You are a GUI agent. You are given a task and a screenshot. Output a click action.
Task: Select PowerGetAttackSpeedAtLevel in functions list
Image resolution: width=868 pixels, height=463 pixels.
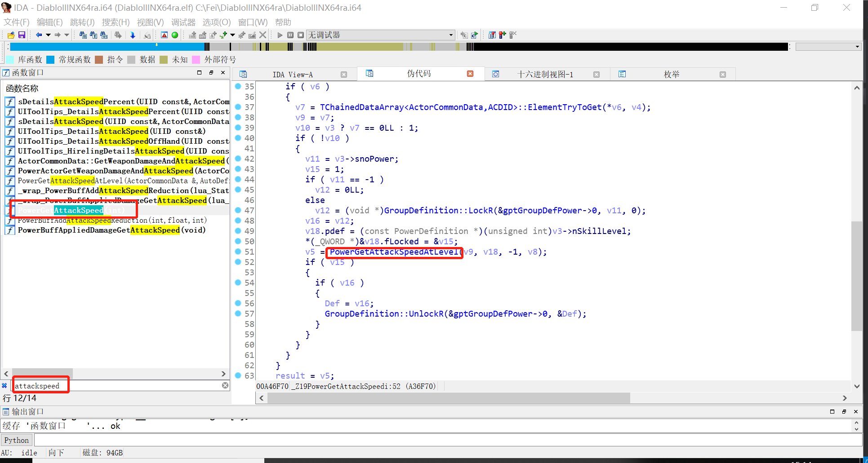[117, 181]
